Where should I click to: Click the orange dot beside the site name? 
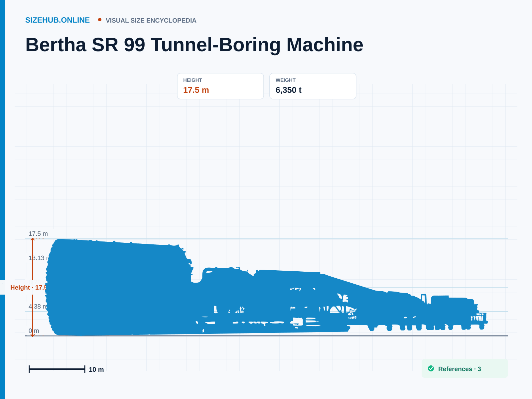(100, 20)
